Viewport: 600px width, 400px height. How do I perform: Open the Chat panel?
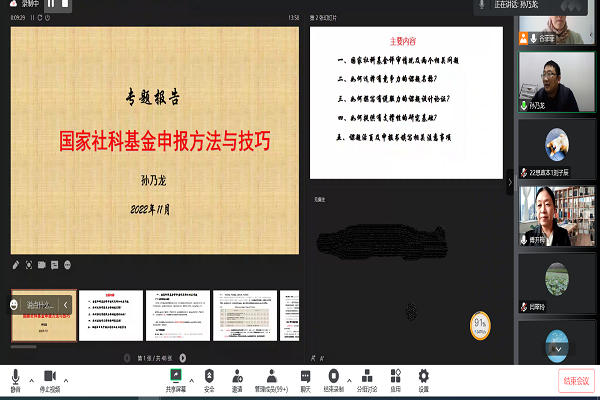(x=305, y=378)
